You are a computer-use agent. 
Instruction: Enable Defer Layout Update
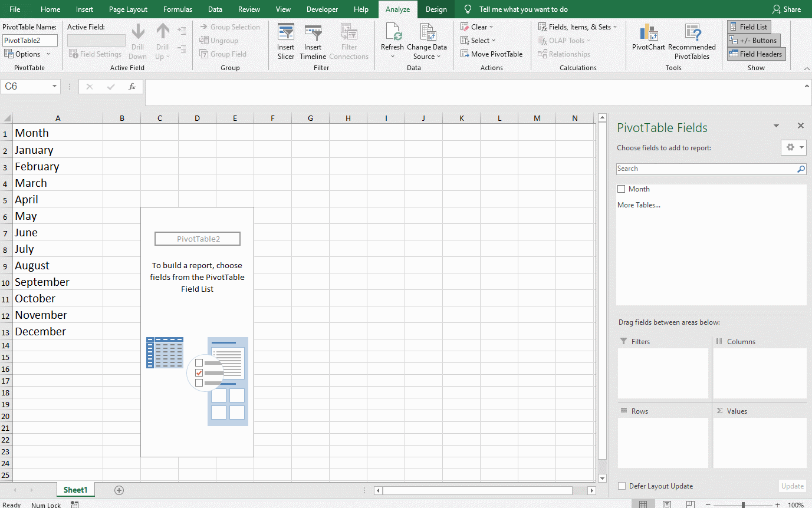(x=621, y=486)
